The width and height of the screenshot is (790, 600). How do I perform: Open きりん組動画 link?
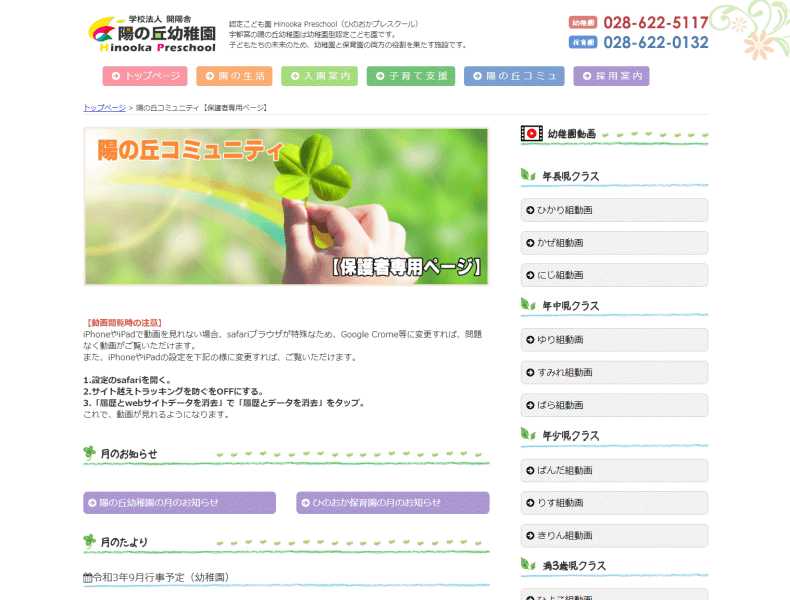pyautogui.click(x=614, y=536)
